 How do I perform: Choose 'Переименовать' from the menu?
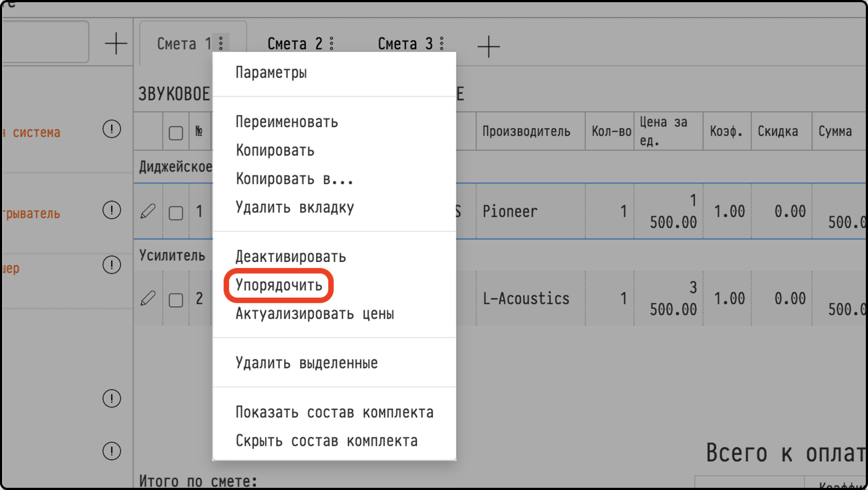[x=287, y=122]
